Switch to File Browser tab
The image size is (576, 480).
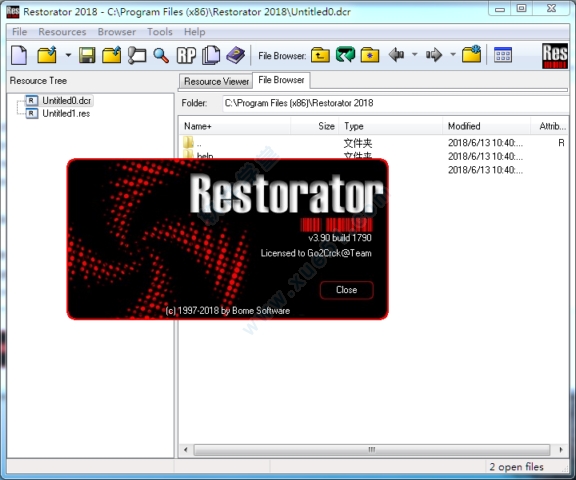(281, 80)
